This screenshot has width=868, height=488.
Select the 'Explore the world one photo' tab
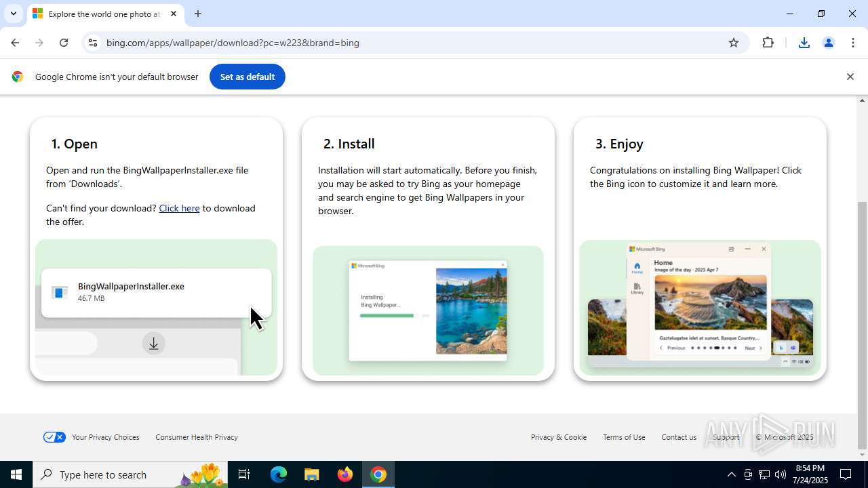tap(105, 14)
